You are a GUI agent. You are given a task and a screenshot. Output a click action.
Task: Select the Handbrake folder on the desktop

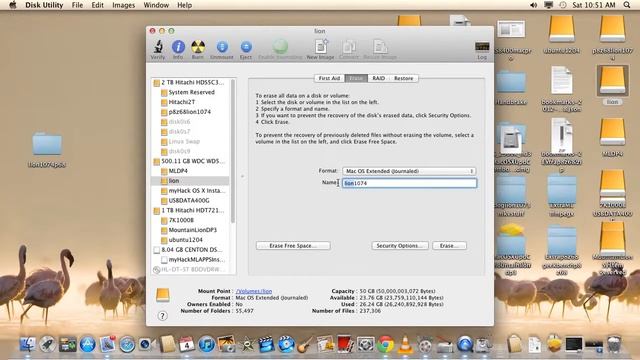(511, 88)
